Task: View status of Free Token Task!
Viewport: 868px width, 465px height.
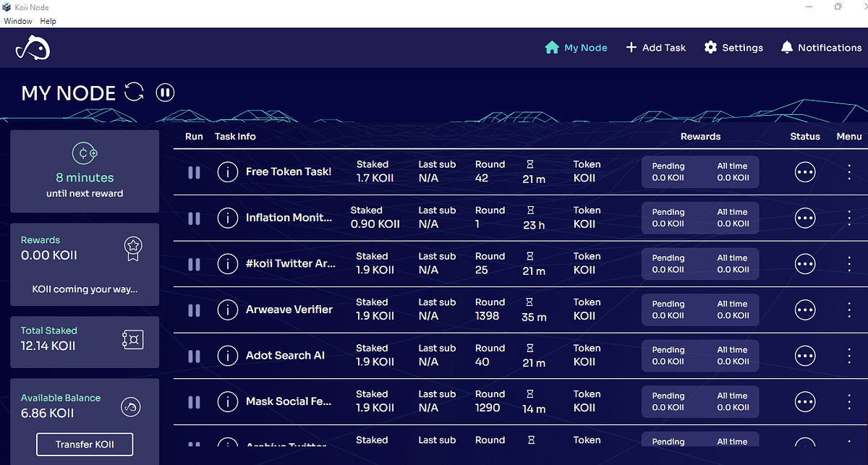Action: tap(805, 172)
